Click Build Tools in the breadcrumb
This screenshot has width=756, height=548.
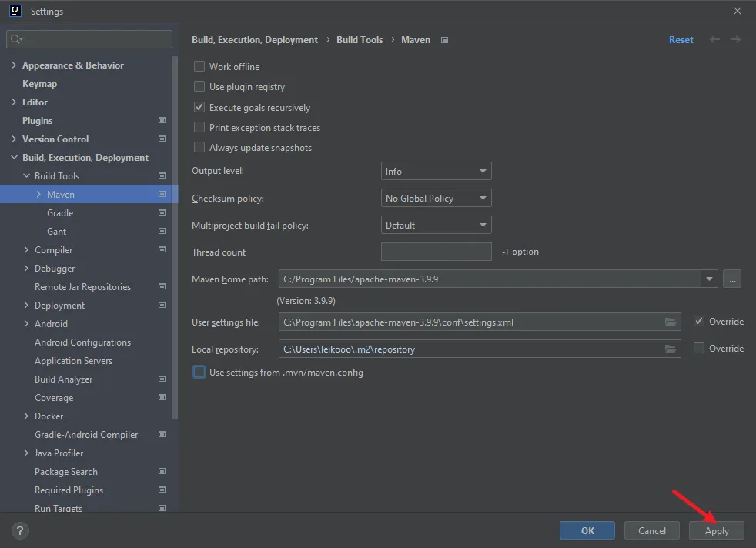coord(360,40)
